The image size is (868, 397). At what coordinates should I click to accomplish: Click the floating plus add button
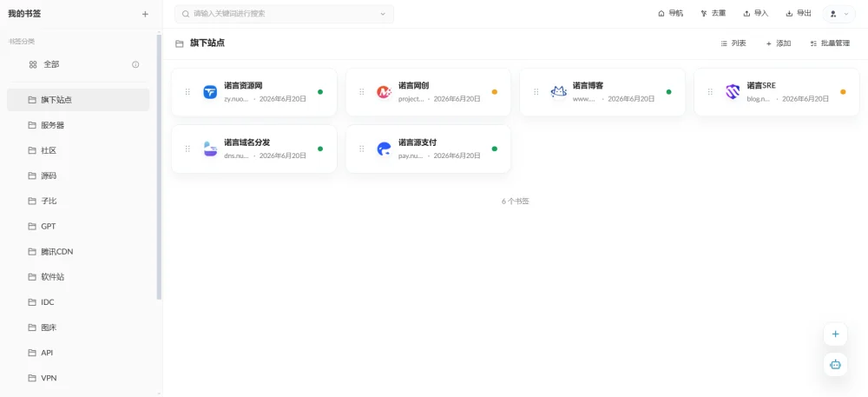point(835,334)
